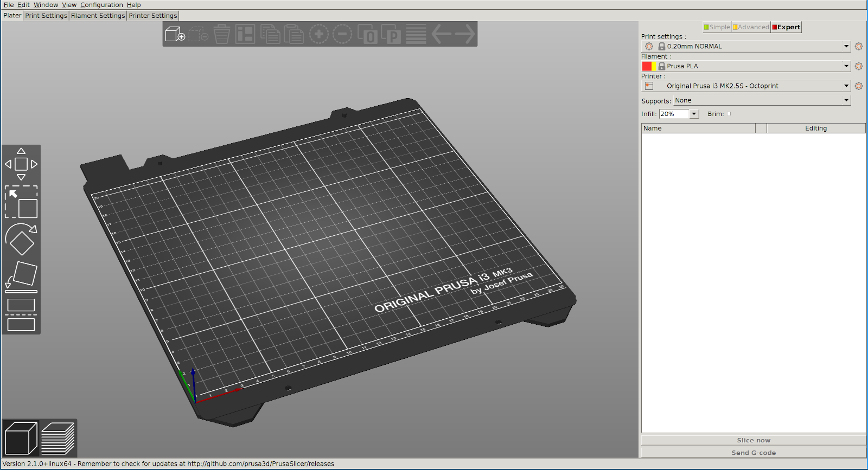Screen dimensions: 868x470
Task: Click the Name column header
Action: click(699, 128)
